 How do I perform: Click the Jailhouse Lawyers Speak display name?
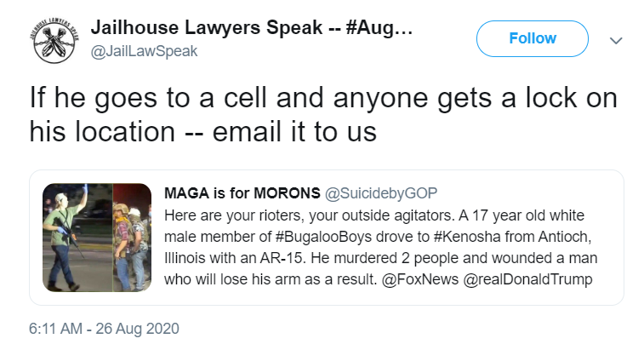(251, 27)
